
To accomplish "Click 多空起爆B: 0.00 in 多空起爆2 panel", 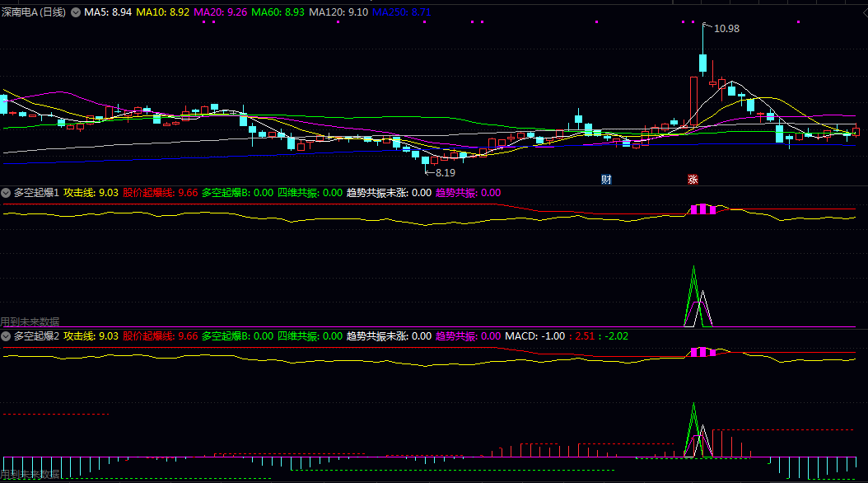I will [x=237, y=336].
